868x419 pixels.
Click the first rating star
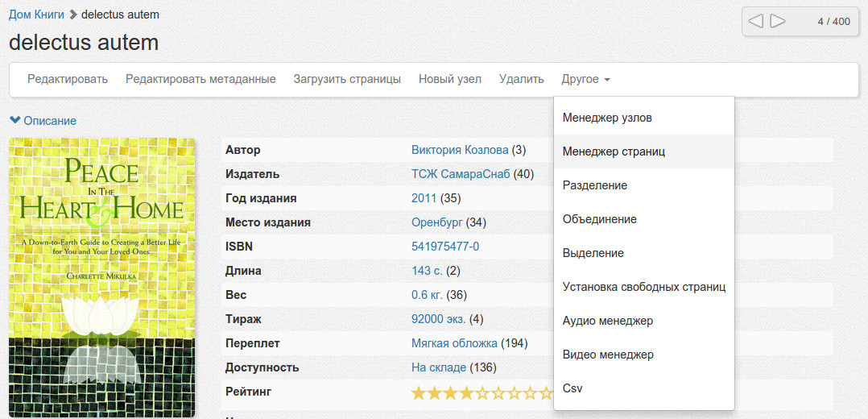(x=419, y=393)
